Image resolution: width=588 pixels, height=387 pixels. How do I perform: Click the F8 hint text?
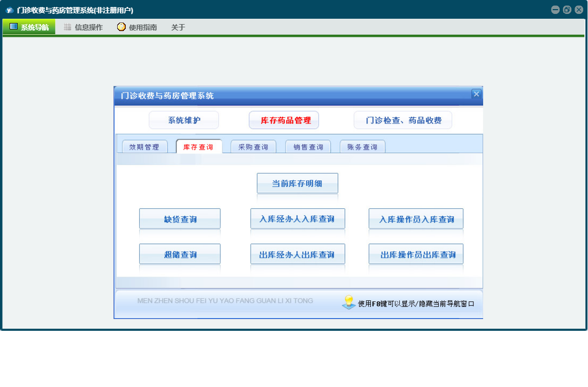click(416, 303)
